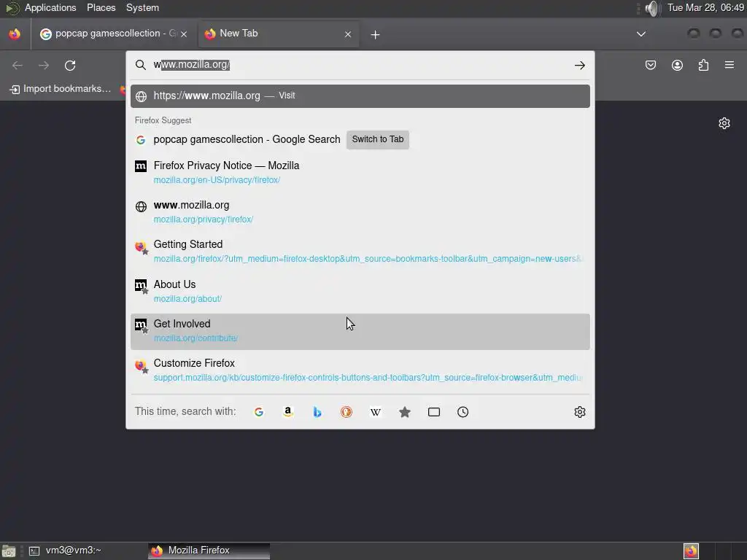This screenshot has height=560, width=747.
Task: Select the www.mozilla.org privacy/firefox suggestion
Action: click(x=360, y=212)
